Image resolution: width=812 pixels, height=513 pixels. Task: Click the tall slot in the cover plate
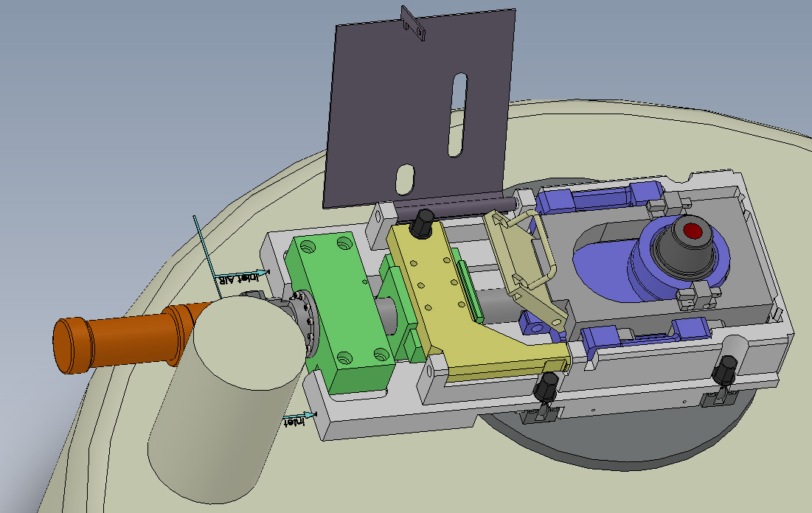[x=457, y=114]
